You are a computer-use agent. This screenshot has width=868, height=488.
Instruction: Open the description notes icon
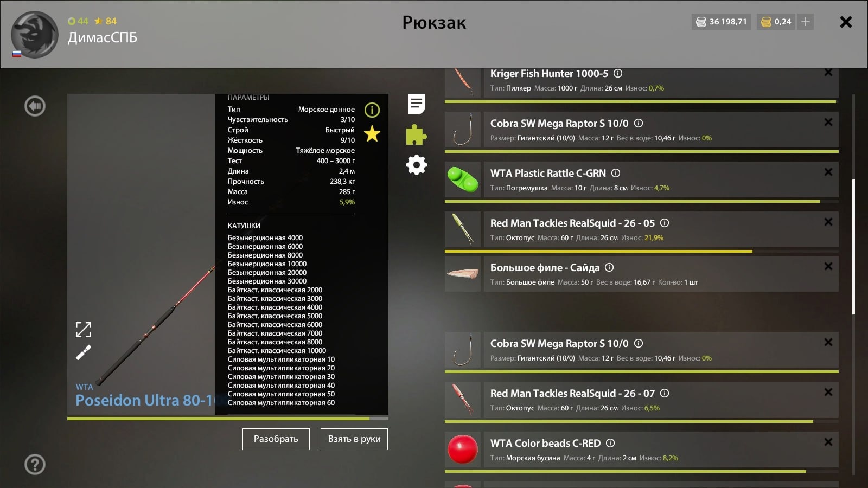[x=417, y=104]
